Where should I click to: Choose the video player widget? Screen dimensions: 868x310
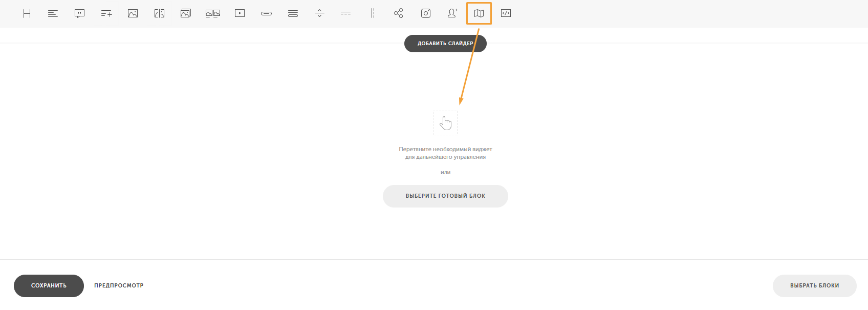coord(240,13)
